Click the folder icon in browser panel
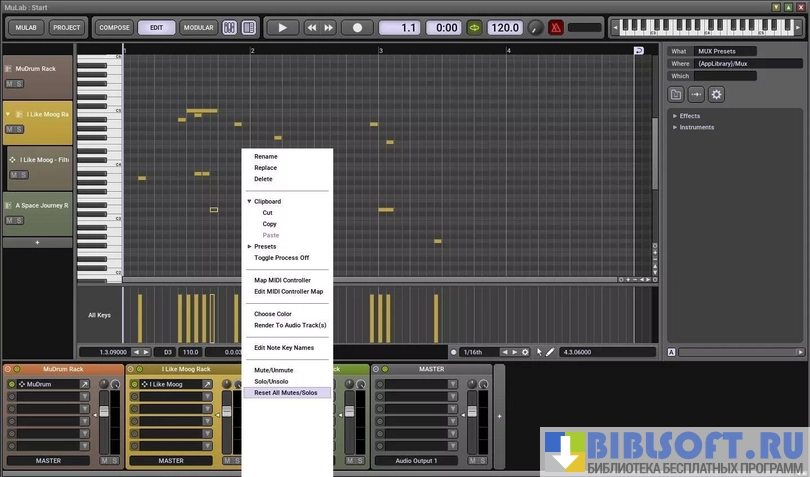Viewport: 810px width, 477px height. point(677,94)
